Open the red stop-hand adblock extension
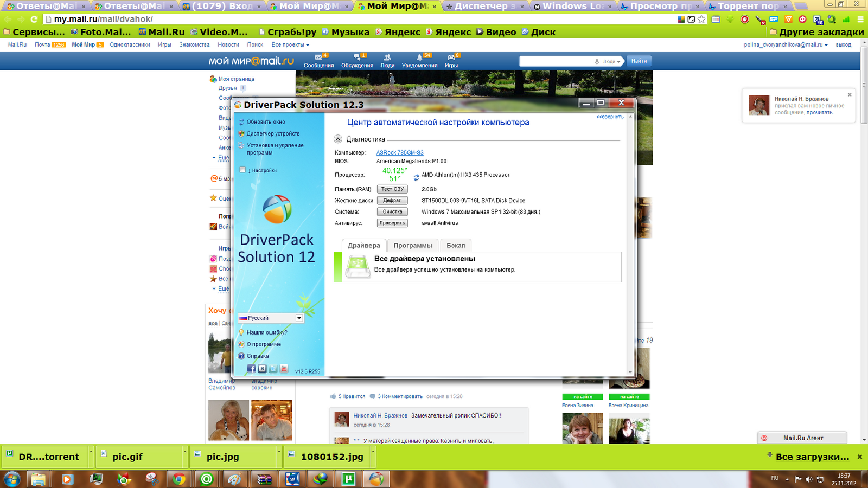This screenshot has width=868, height=488. point(745,19)
